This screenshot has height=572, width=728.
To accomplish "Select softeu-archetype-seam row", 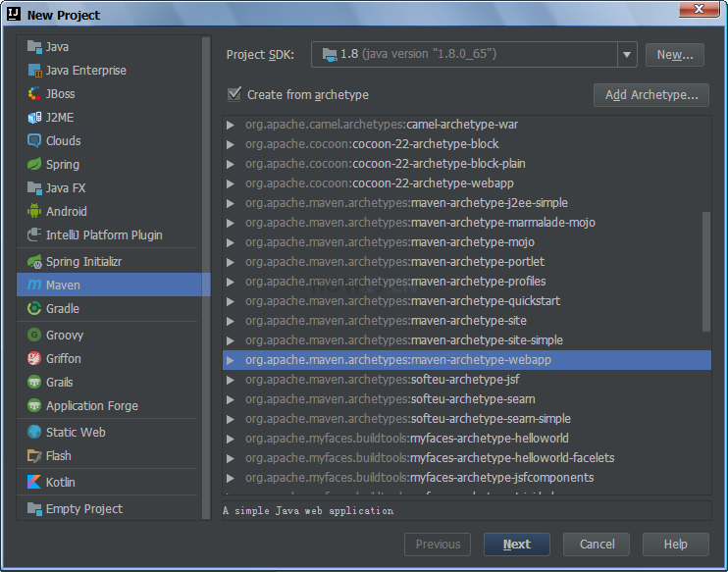I will pos(467,399).
